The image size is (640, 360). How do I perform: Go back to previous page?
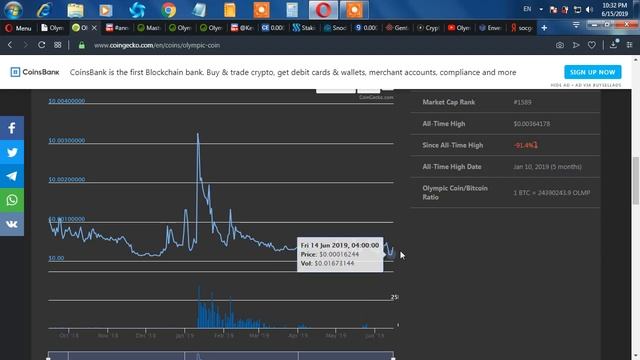10,45
